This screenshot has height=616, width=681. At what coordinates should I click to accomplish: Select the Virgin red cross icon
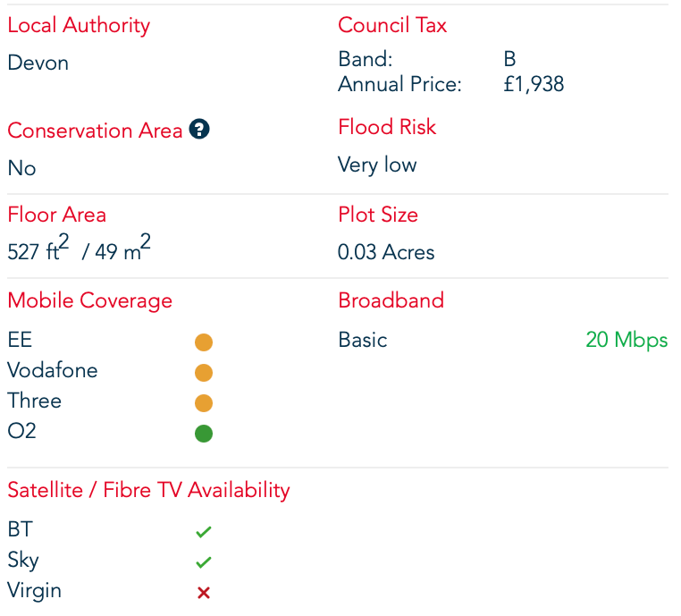pyautogui.click(x=203, y=593)
